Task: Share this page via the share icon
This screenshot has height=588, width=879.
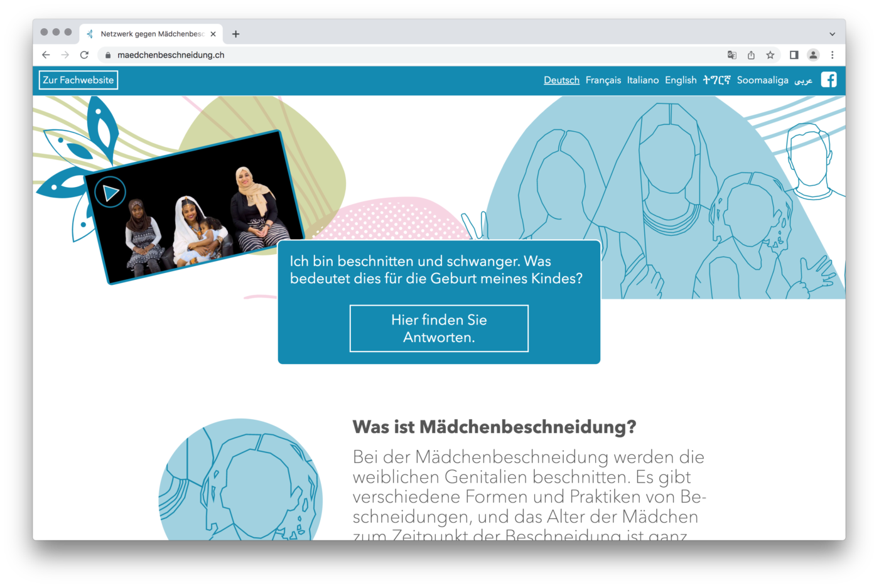Action: click(x=751, y=55)
